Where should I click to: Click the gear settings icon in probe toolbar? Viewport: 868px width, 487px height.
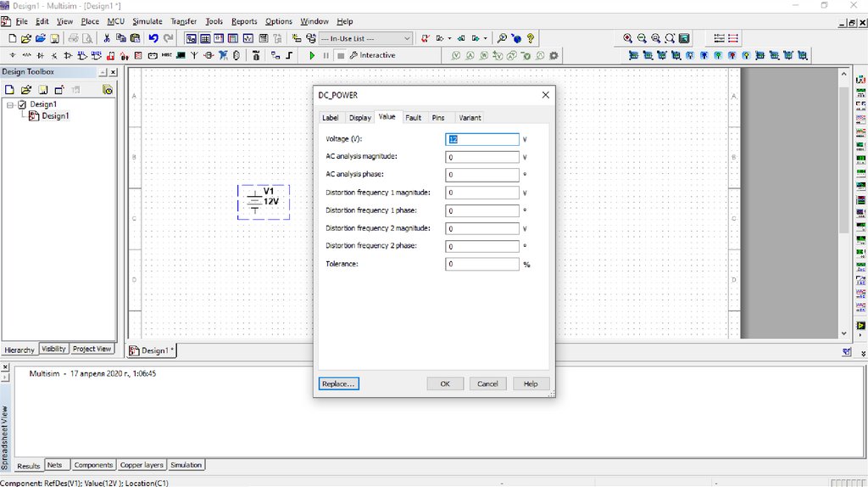[554, 55]
